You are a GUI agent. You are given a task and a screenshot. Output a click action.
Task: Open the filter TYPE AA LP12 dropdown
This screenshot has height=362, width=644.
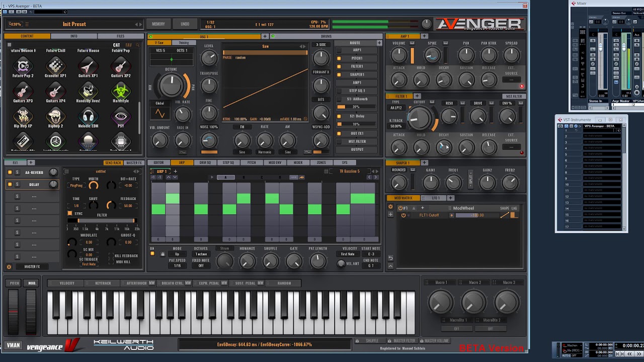pyautogui.click(x=396, y=108)
